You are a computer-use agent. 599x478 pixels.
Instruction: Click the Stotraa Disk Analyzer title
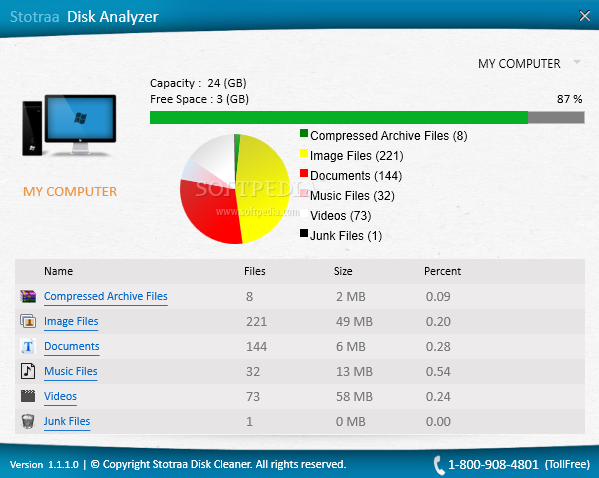(84, 17)
